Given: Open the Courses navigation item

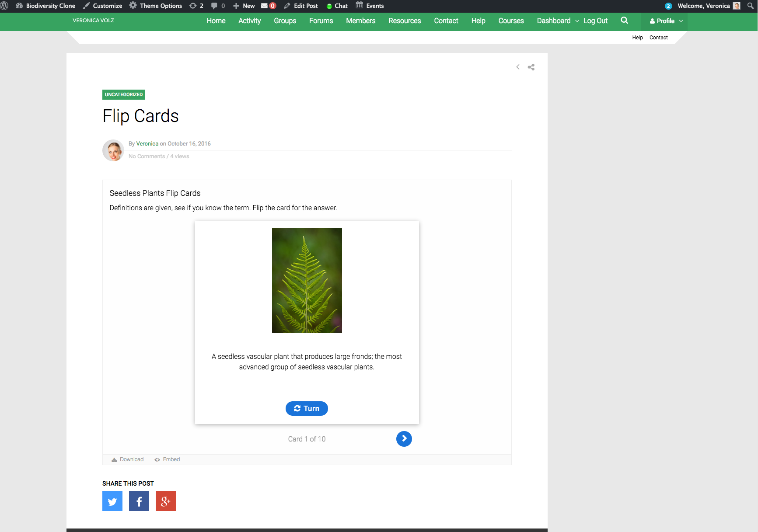Looking at the screenshot, I should coord(511,21).
